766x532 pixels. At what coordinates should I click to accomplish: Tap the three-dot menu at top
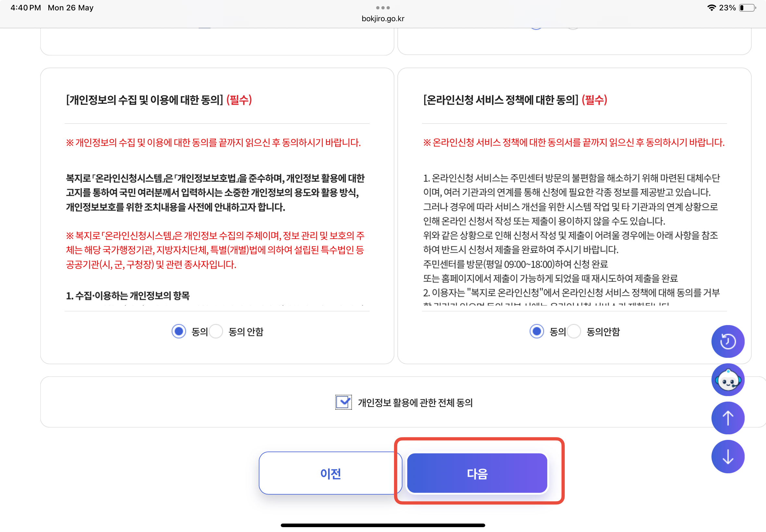pos(382,8)
